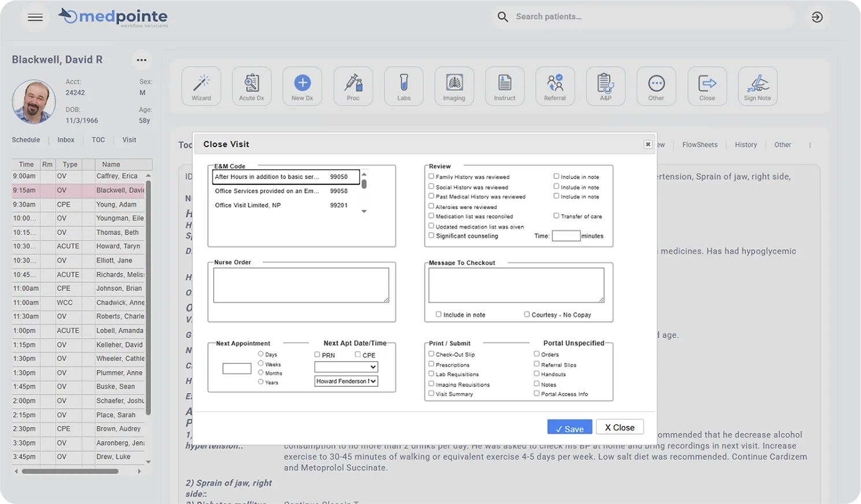Select Office Services 99058 entry
The image size is (861, 504).
pyautogui.click(x=286, y=191)
